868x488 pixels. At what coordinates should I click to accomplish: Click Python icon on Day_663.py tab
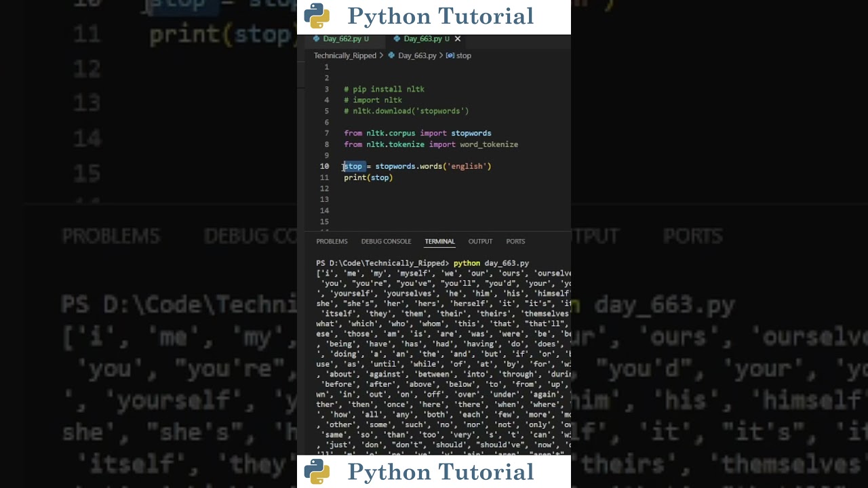tap(397, 39)
